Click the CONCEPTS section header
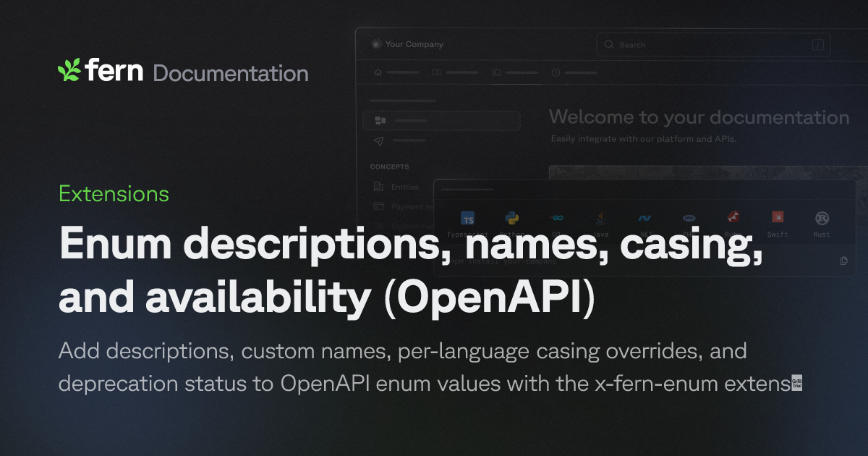Screen dimensions: 868x456 tap(389, 166)
